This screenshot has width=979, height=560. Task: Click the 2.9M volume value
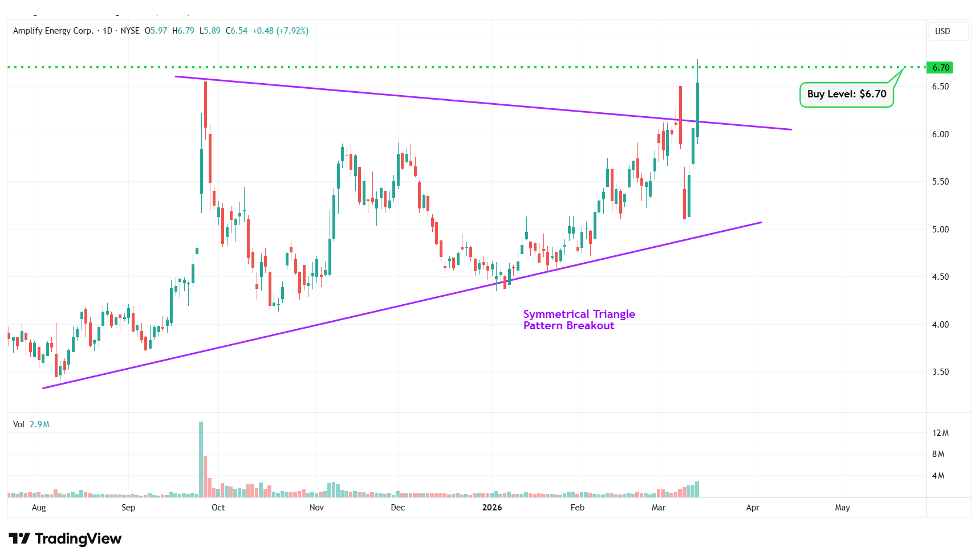click(39, 424)
